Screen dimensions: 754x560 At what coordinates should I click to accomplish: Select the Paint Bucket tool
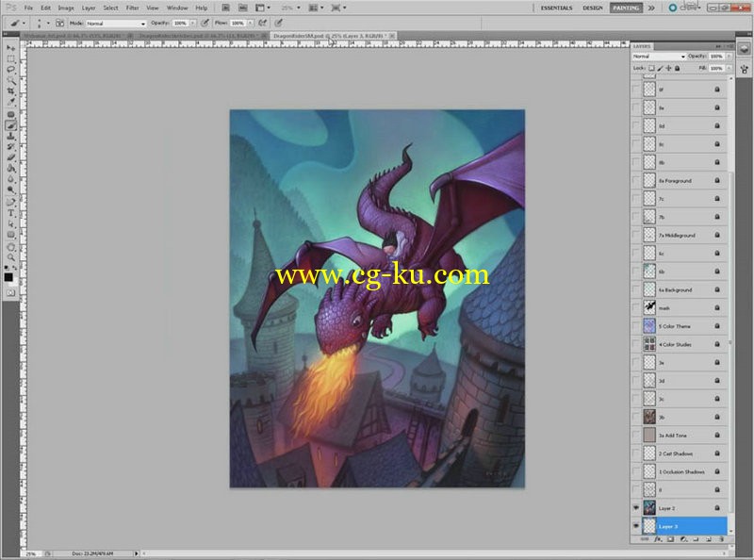pyautogui.click(x=10, y=168)
